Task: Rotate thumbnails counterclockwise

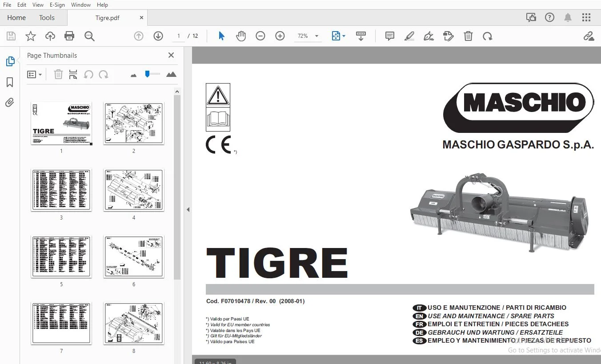Action: click(88, 74)
